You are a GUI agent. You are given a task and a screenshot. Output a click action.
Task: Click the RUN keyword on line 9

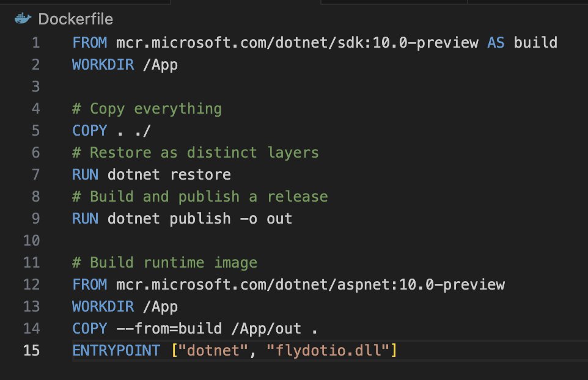85,219
